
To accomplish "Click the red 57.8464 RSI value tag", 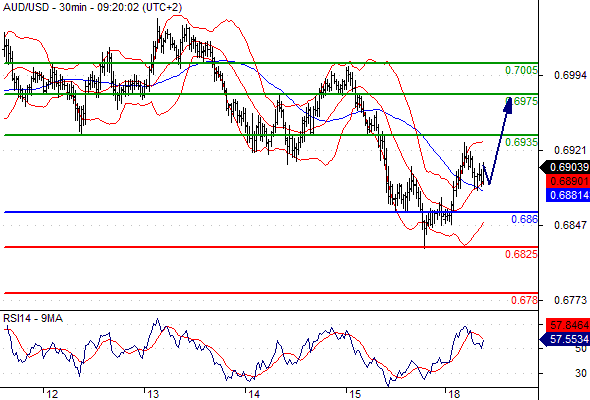I will click(567, 325).
